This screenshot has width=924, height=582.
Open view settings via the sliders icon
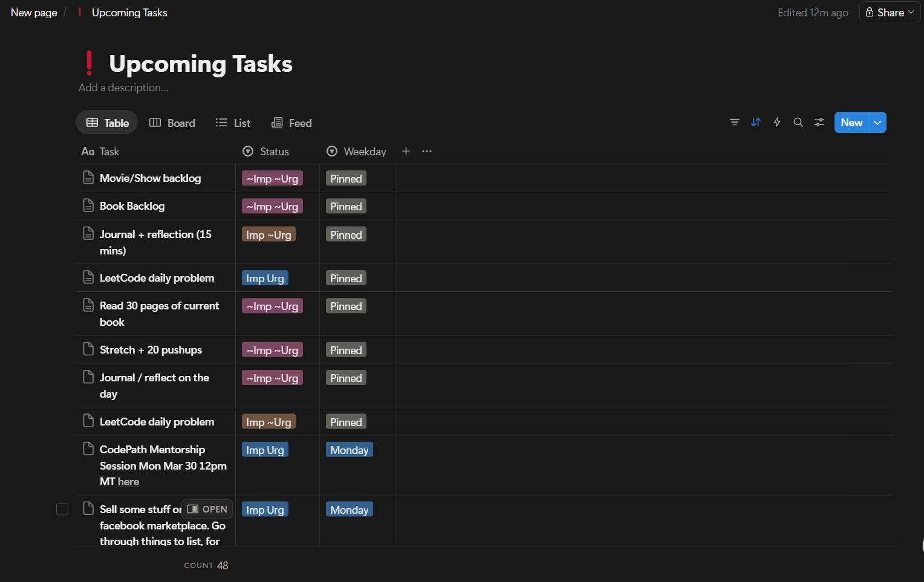click(x=819, y=122)
